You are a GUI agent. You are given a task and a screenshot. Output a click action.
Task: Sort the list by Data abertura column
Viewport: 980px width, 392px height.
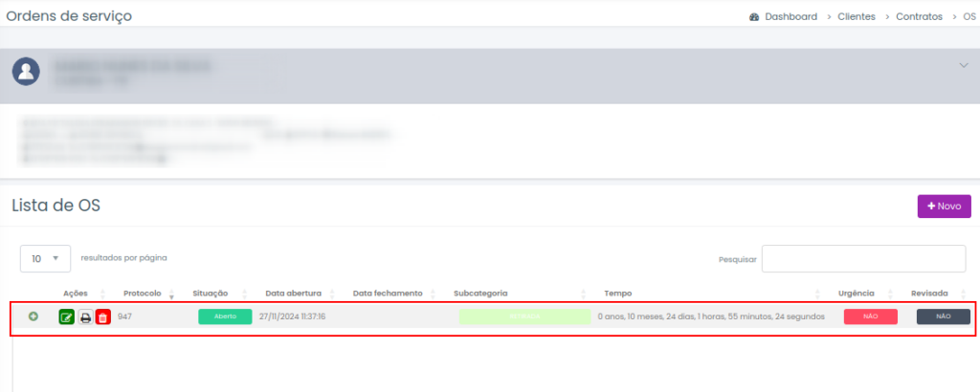[x=293, y=293]
